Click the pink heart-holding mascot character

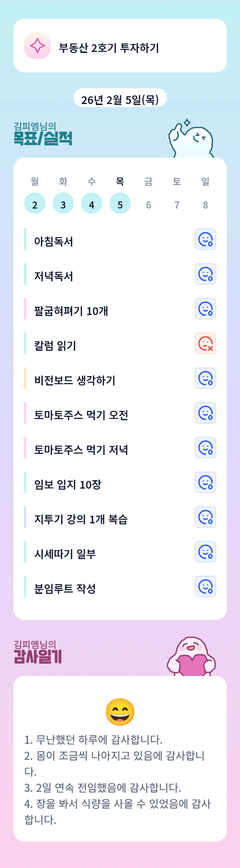coord(191,657)
